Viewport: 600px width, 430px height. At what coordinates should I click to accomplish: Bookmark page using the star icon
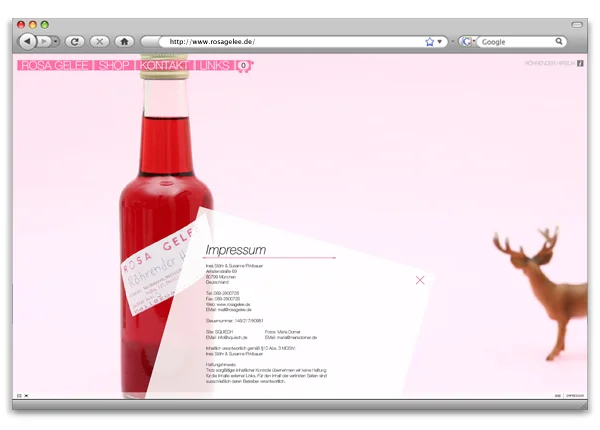pyautogui.click(x=430, y=42)
